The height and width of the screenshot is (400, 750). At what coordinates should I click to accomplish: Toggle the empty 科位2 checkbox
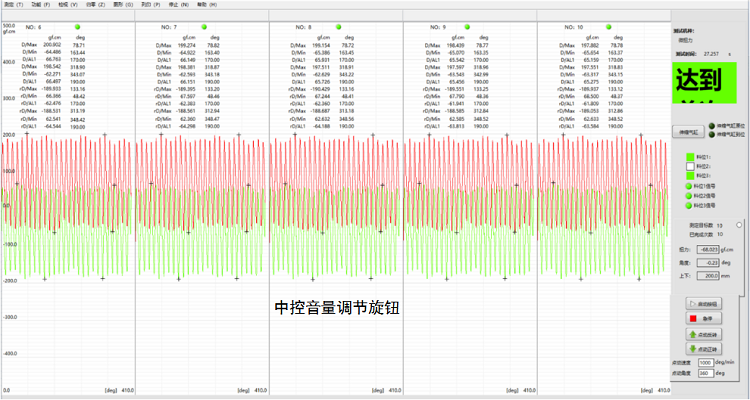(688, 166)
